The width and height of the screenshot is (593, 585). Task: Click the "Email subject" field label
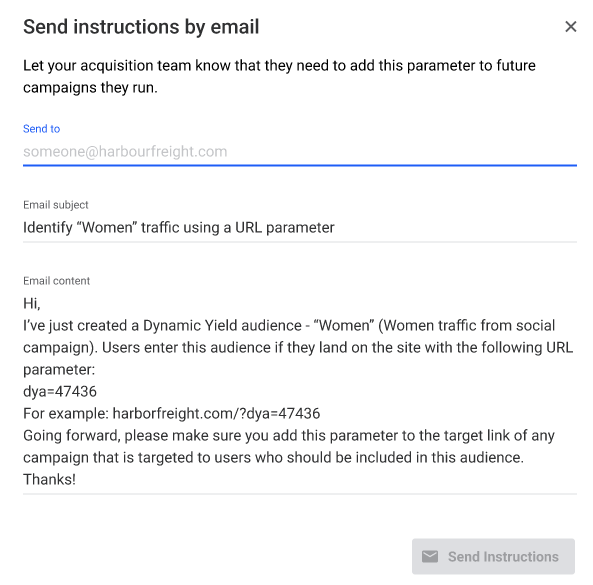point(56,205)
